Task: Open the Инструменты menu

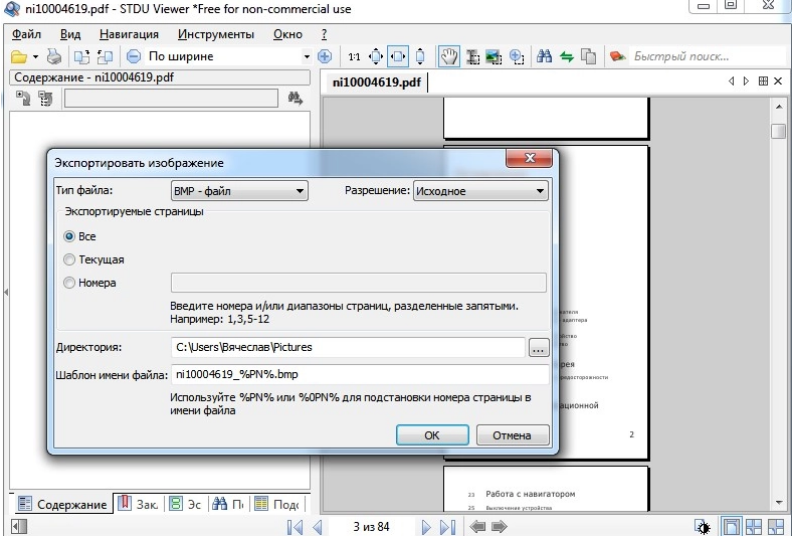Action: tap(216, 34)
